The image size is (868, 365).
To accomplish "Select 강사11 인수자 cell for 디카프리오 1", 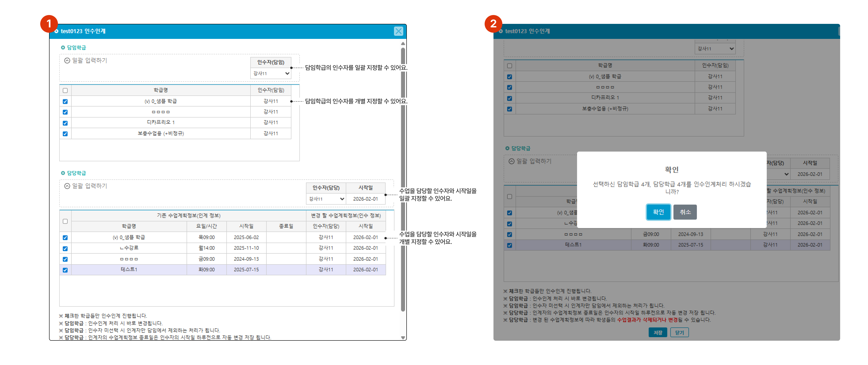I will pos(271,123).
